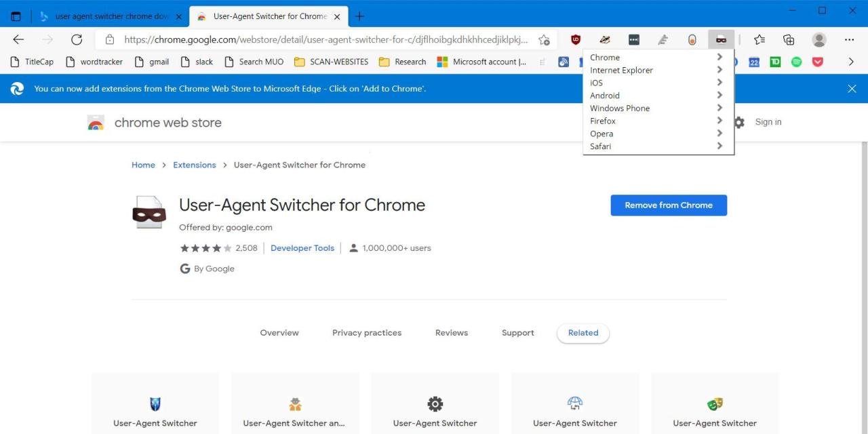Open the Edge Favorites list icon

coord(759,39)
